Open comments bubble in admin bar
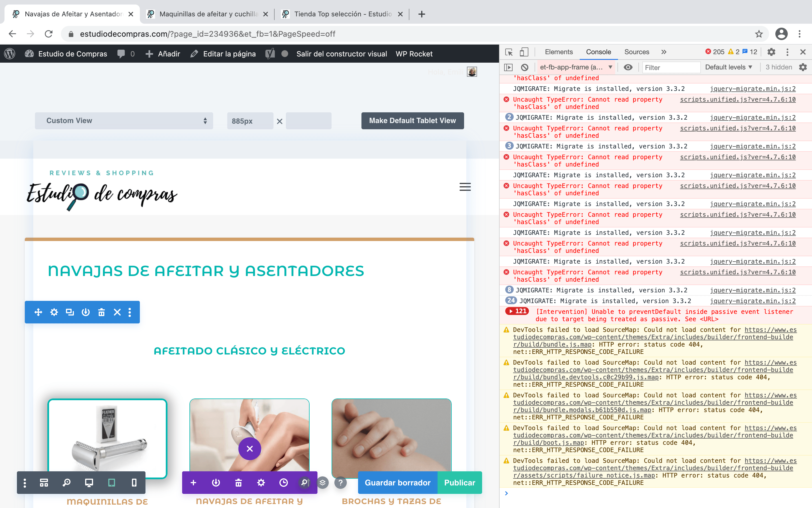The height and width of the screenshot is (508, 812). point(126,54)
